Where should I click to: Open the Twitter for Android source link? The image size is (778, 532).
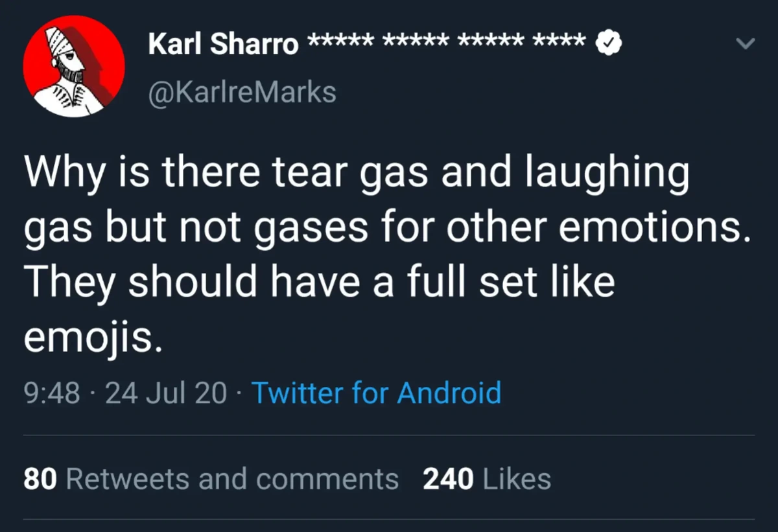pos(375,393)
